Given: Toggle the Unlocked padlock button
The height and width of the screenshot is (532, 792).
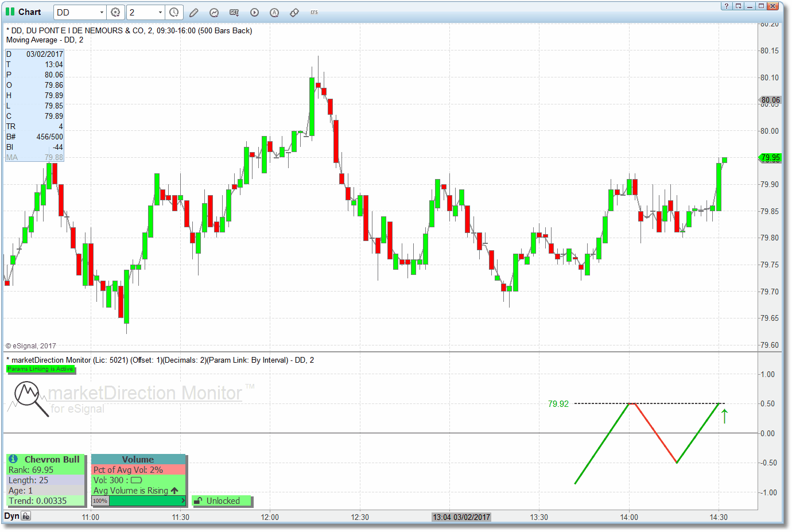Looking at the screenshot, I should coord(222,501).
